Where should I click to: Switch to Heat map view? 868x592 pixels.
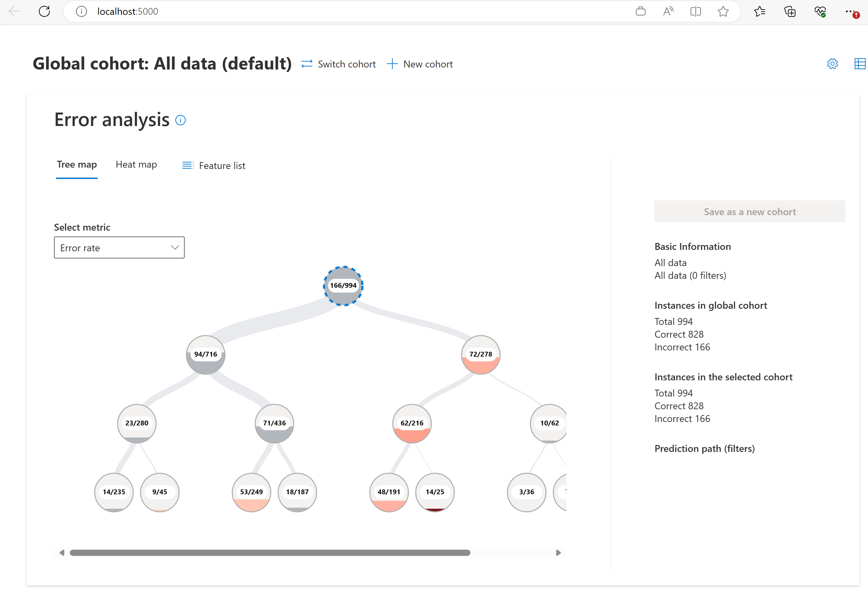(136, 165)
